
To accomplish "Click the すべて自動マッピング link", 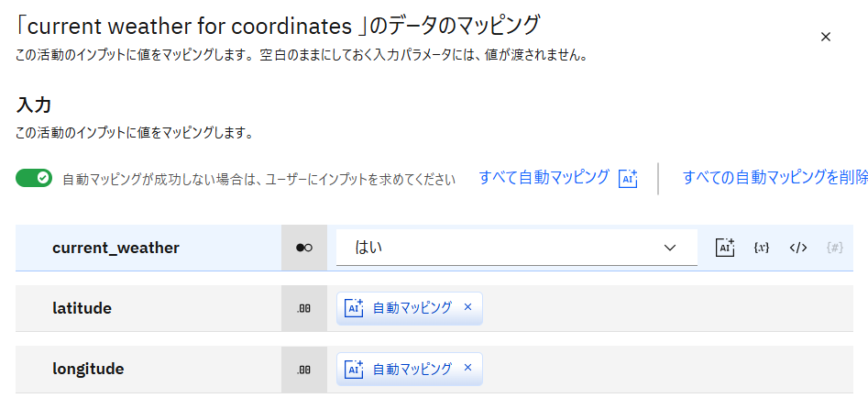I will (x=544, y=178).
